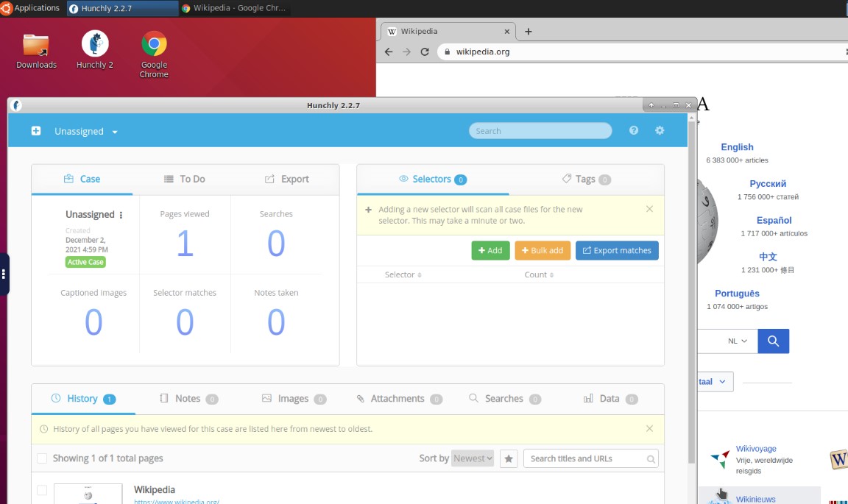
Task: Open Hunchly settings gear icon
Action: coord(660,130)
